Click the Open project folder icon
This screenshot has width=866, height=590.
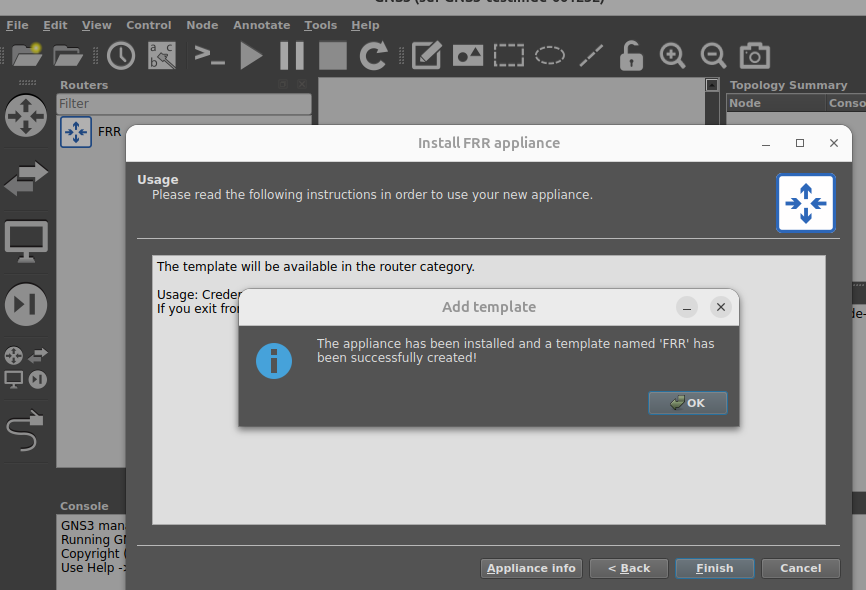[67, 55]
